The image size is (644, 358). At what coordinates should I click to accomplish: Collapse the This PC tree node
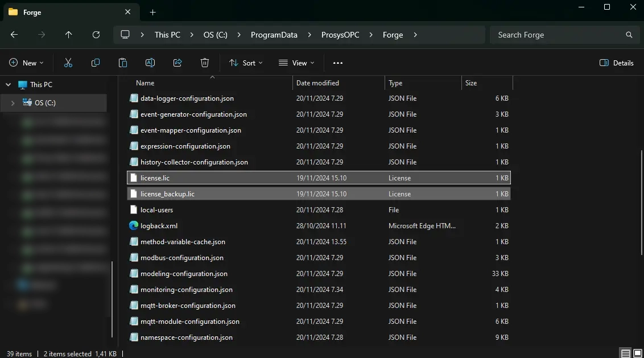tap(8, 85)
